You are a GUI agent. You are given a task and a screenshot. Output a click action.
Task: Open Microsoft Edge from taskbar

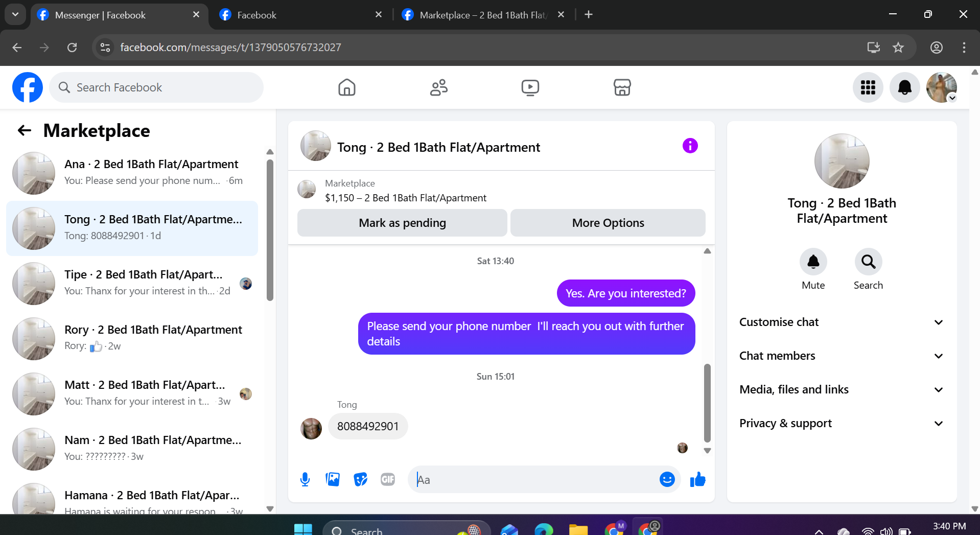544,530
